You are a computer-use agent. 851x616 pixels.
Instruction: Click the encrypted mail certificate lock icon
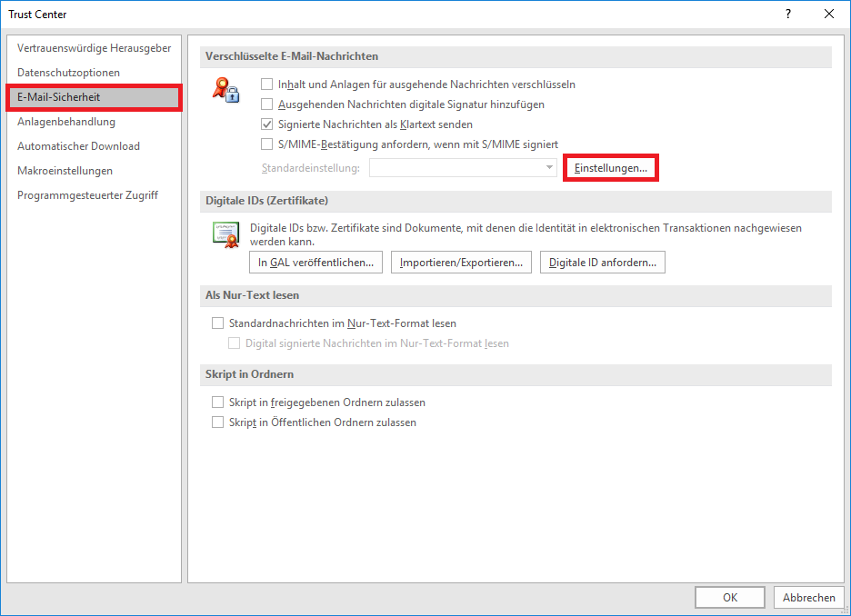(225, 89)
